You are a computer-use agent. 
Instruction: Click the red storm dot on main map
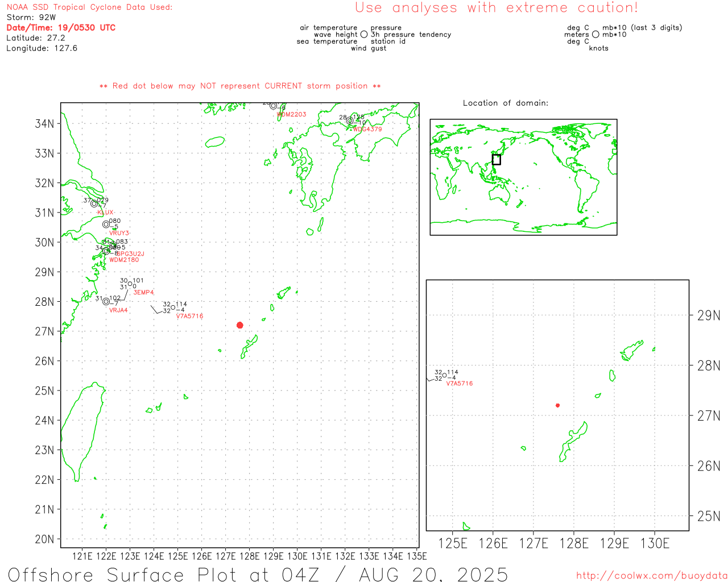(x=239, y=325)
